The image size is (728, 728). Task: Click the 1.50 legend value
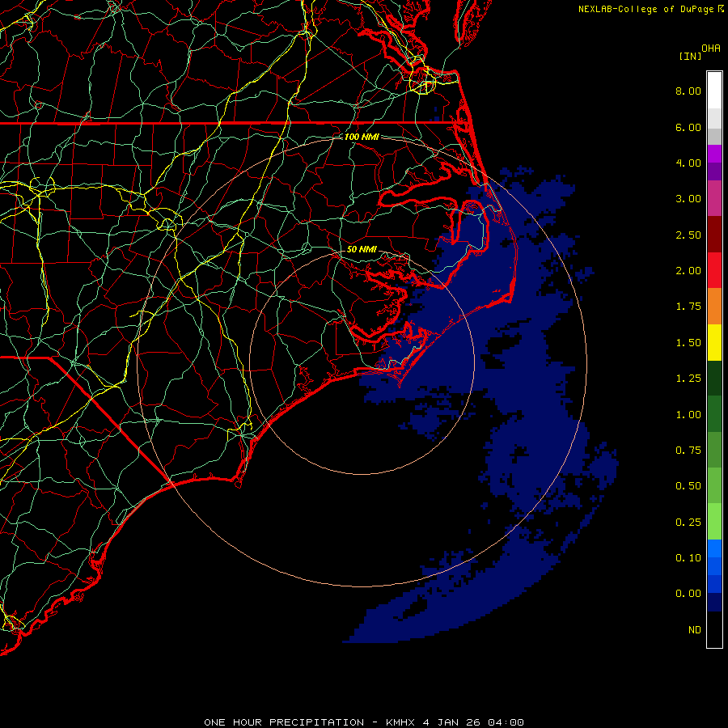pos(688,343)
